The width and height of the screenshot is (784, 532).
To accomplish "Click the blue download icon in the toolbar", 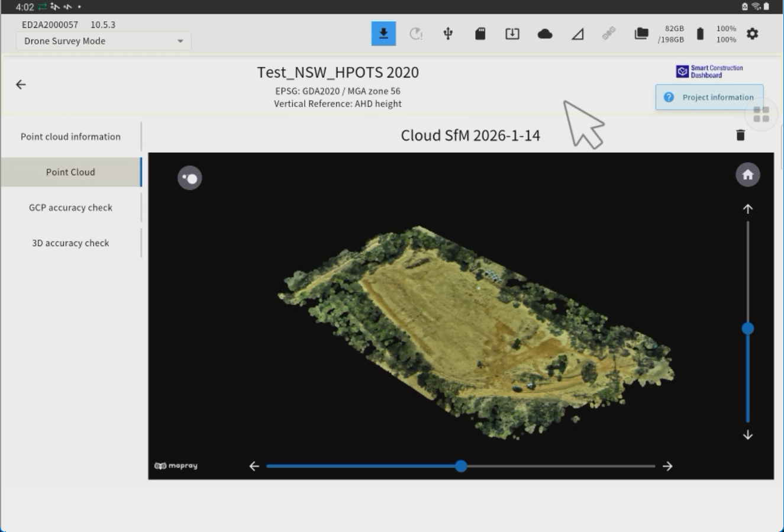I will pos(383,34).
